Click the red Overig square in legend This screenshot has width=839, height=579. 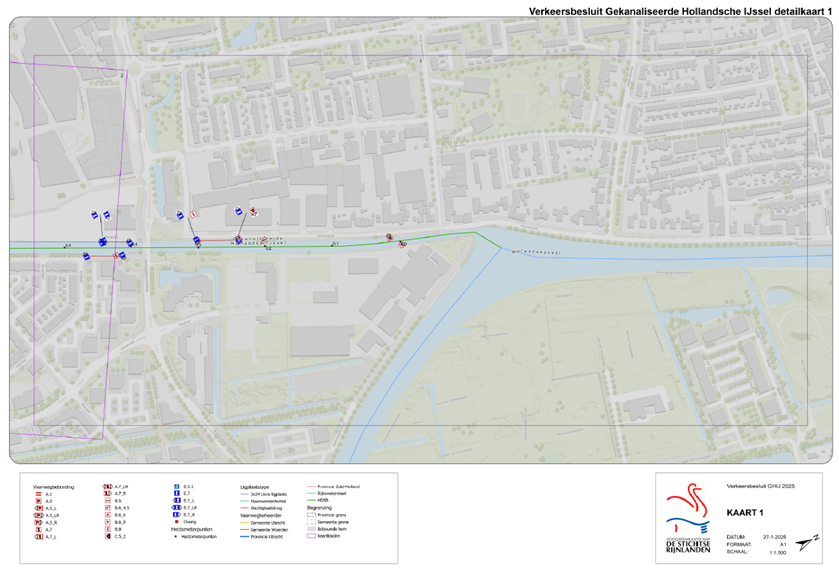click(175, 522)
